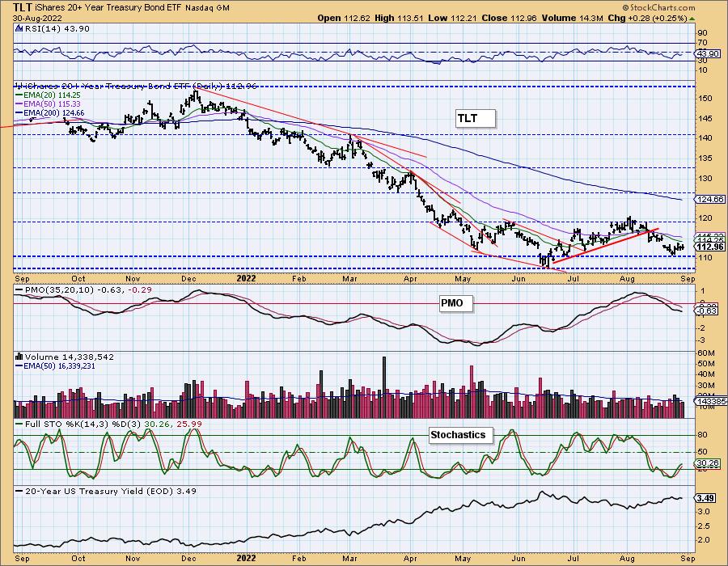Viewport: 728px width, 566px height.
Task: Click the TLT annotation box on chart
Action: [475, 118]
